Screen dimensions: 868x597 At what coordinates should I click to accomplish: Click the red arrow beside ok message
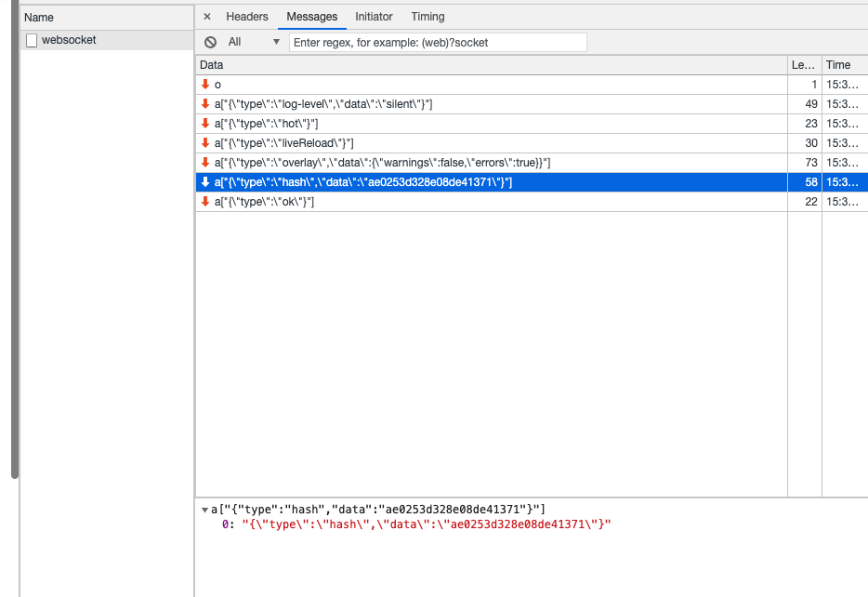(x=205, y=202)
